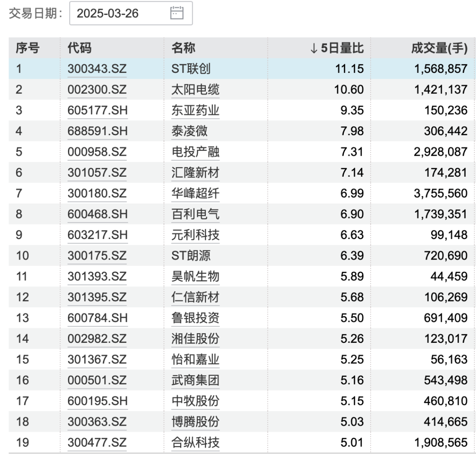Click the trading date input 2025-03-26
Image resolution: width=476 pixels, height=454 pixels.
pos(131,13)
